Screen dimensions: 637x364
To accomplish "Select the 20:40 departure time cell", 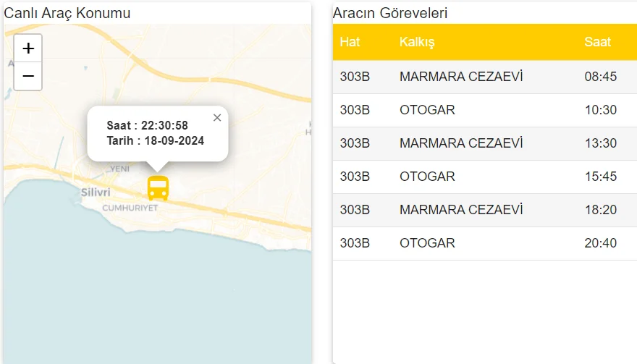I will pos(600,243).
